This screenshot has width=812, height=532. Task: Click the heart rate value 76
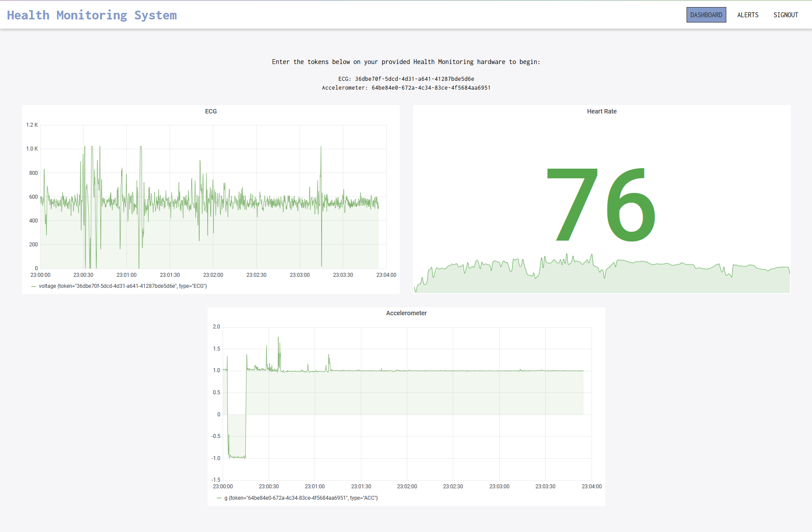[601, 205]
